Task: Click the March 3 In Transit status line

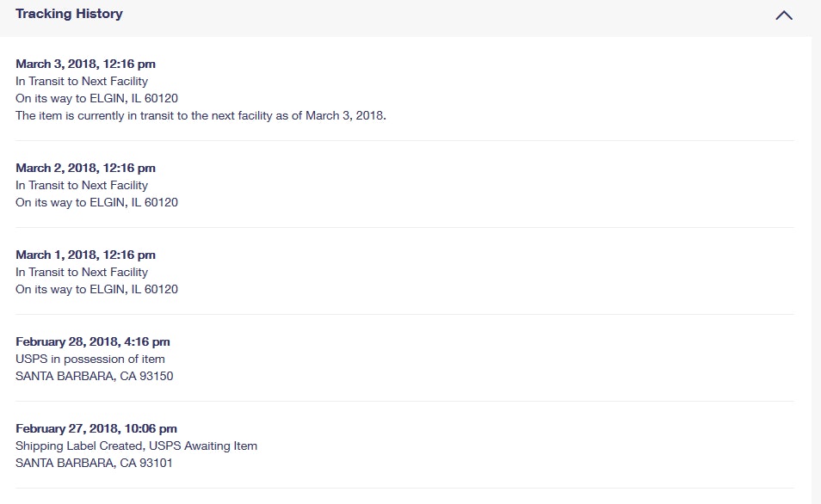Action: point(82,81)
